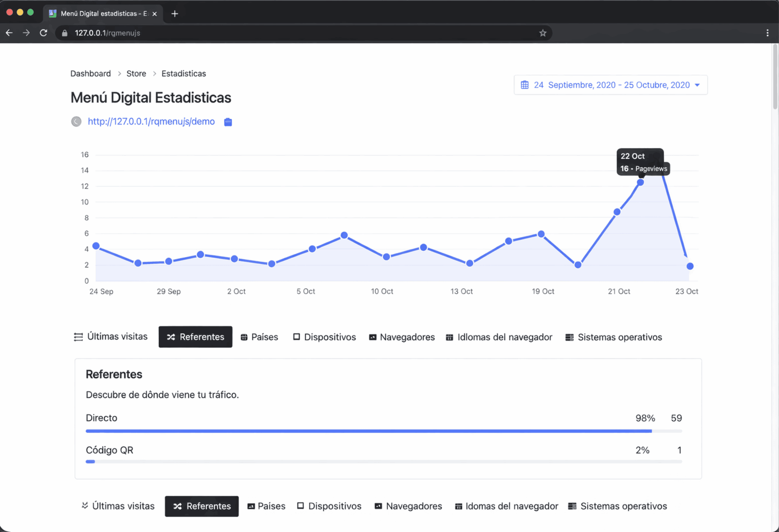
Task: Click the Directo traffic progress bar
Action: click(369, 431)
